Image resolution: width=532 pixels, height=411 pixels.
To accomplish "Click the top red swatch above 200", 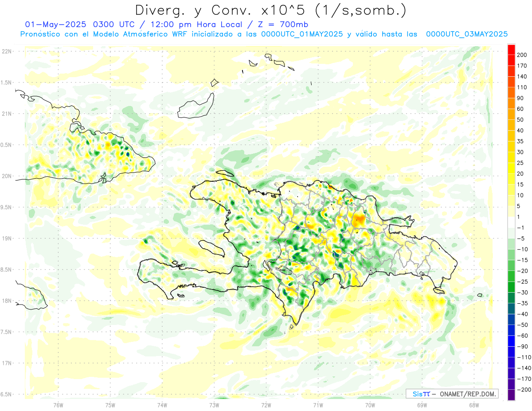I will pos(511,50).
